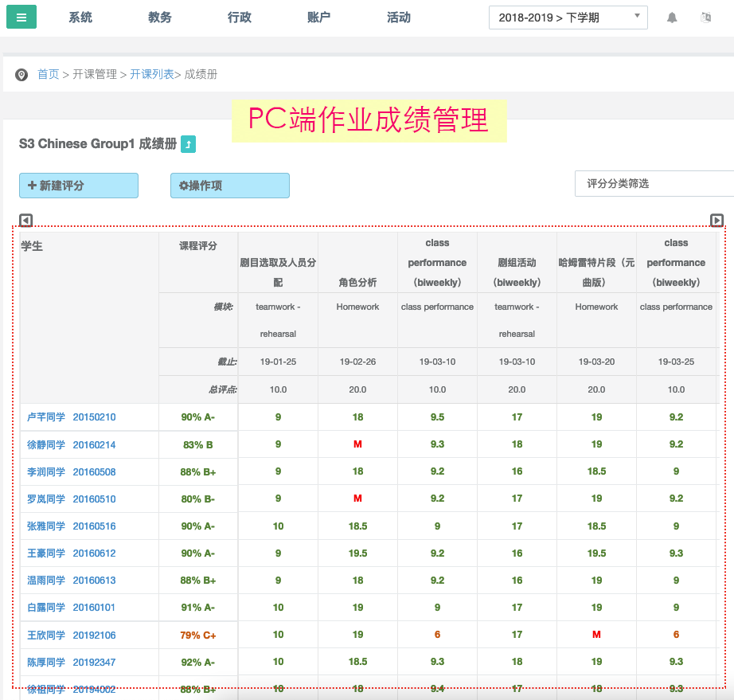Open the 系统 menu
The height and width of the screenshot is (700, 734).
[x=80, y=18]
